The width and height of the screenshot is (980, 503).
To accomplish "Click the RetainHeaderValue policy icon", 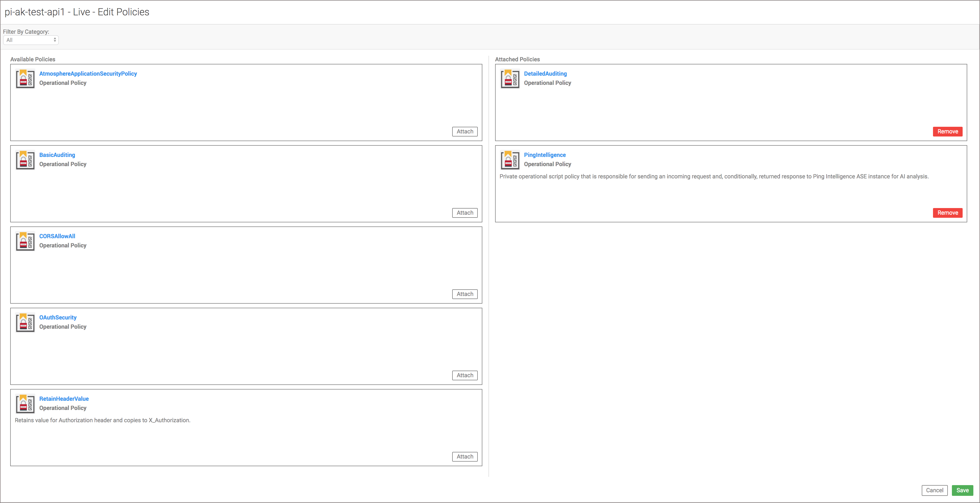I will coord(25,404).
